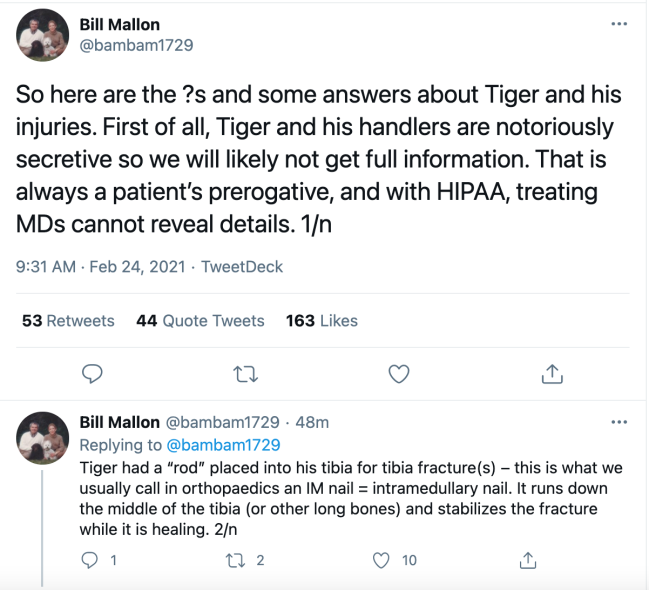Open Bill Mallon's profile picture at top
The width and height of the screenshot is (649, 590).
43,37
